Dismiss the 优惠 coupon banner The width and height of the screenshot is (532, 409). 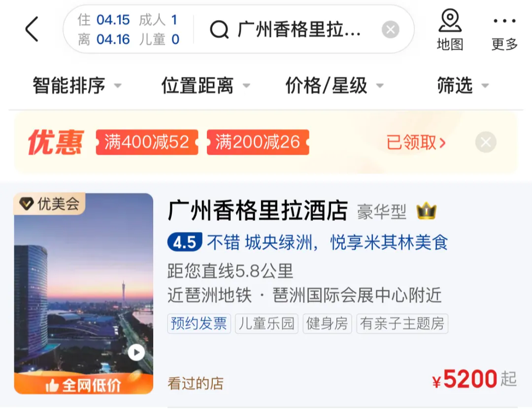tap(486, 142)
